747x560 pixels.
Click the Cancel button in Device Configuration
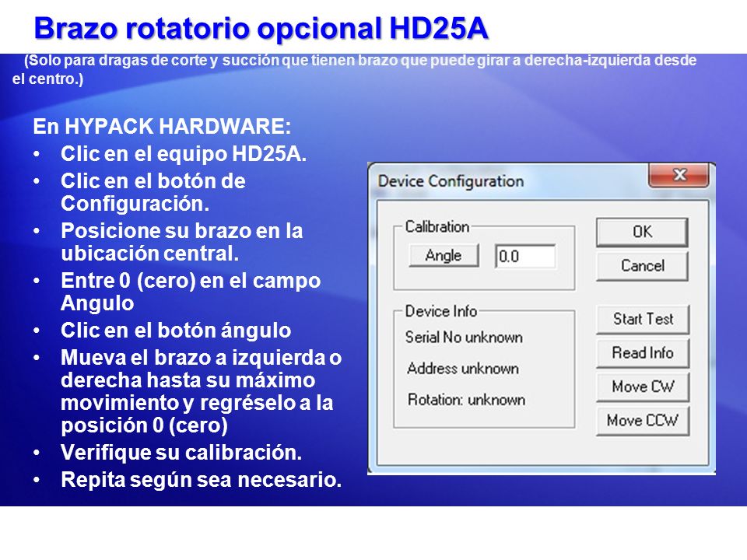point(642,266)
